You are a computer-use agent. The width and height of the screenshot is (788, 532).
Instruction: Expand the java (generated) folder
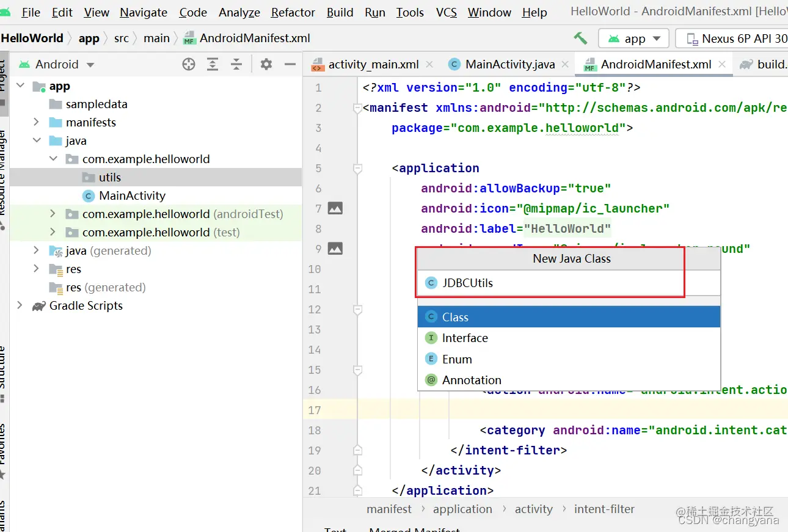37,250
